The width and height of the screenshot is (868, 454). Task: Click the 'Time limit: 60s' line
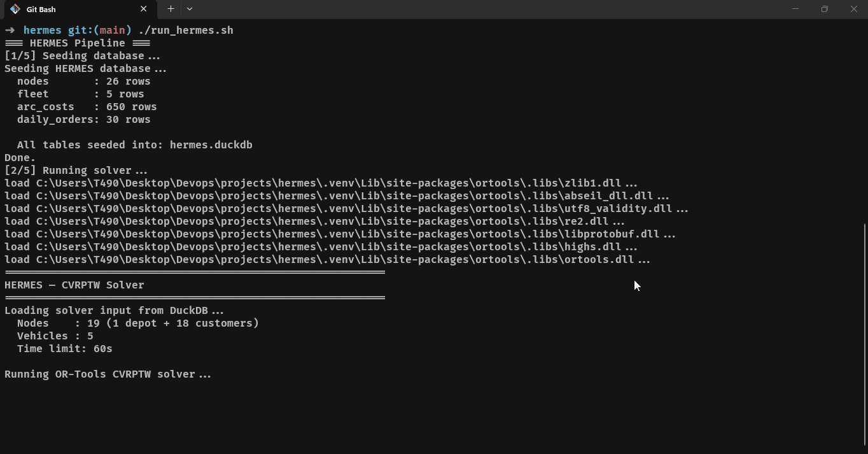coord(64,349)
